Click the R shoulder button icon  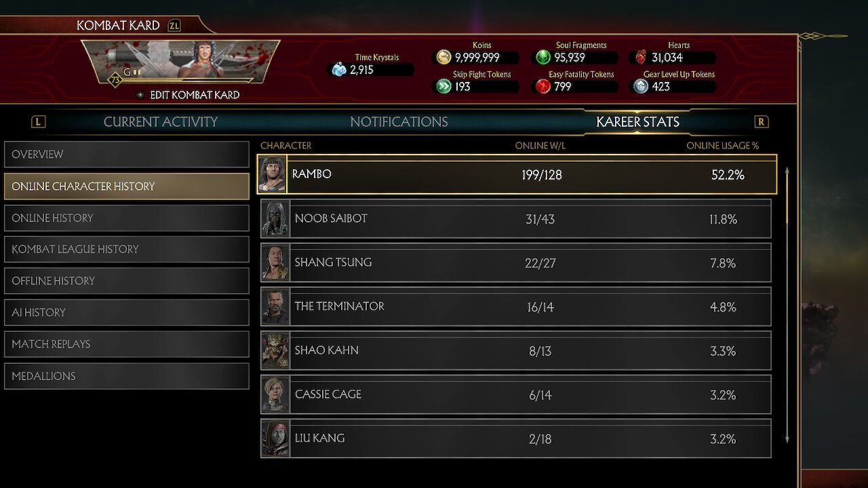(x=762, y=122)
